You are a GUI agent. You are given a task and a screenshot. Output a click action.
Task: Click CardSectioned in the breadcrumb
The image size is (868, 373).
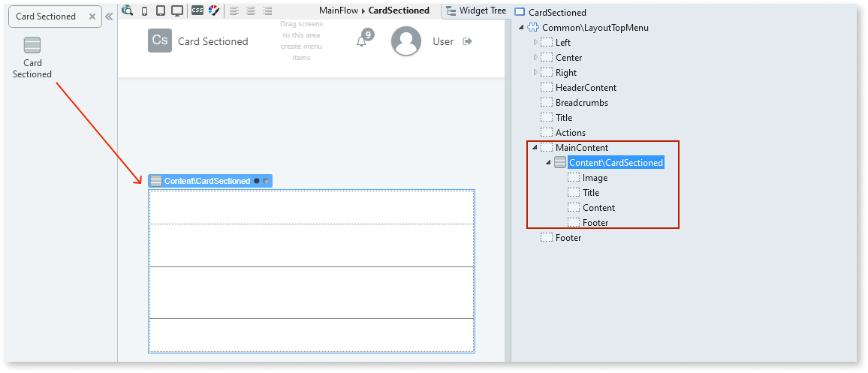click(x=399, y=11)
